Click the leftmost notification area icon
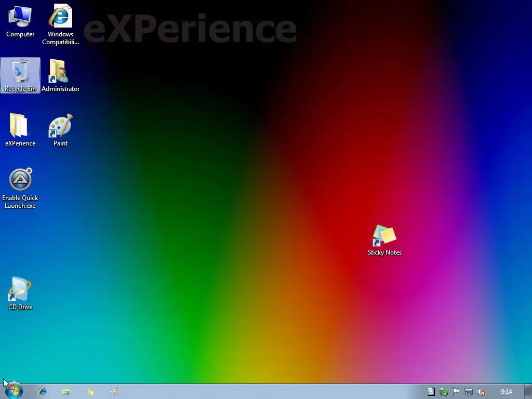 click(431, 392)
